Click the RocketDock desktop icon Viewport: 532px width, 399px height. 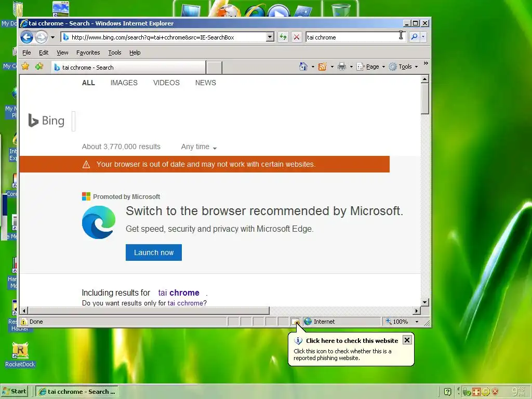point(20,355)
